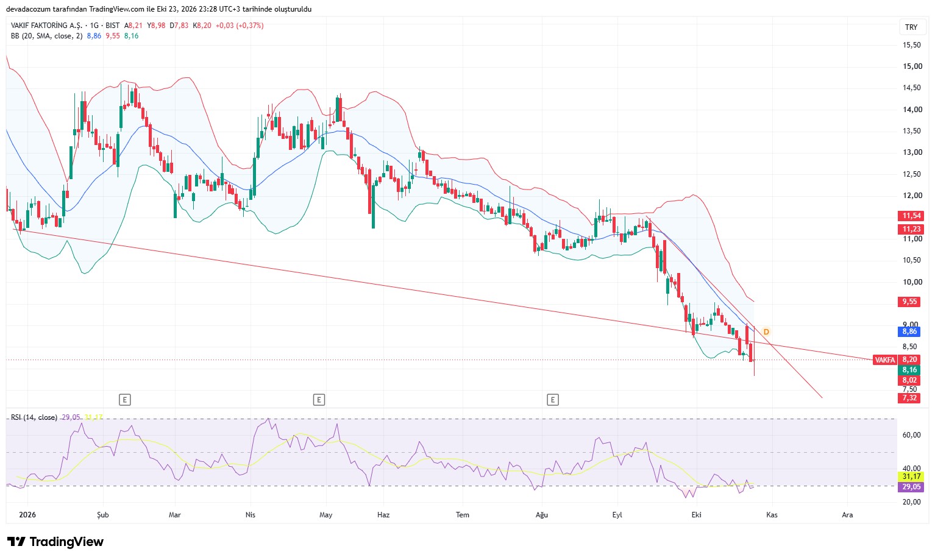935x560 pixels.
Task: Click the Nis month label on time axis
Action: 251,515
